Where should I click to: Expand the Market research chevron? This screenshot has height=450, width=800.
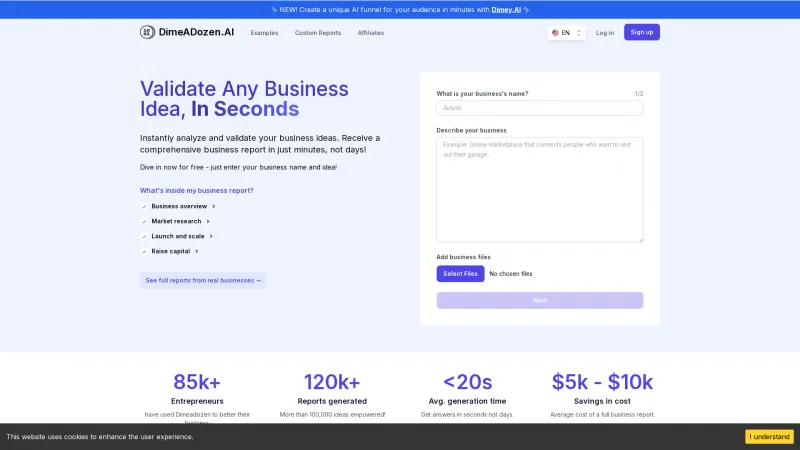point(208,221)
